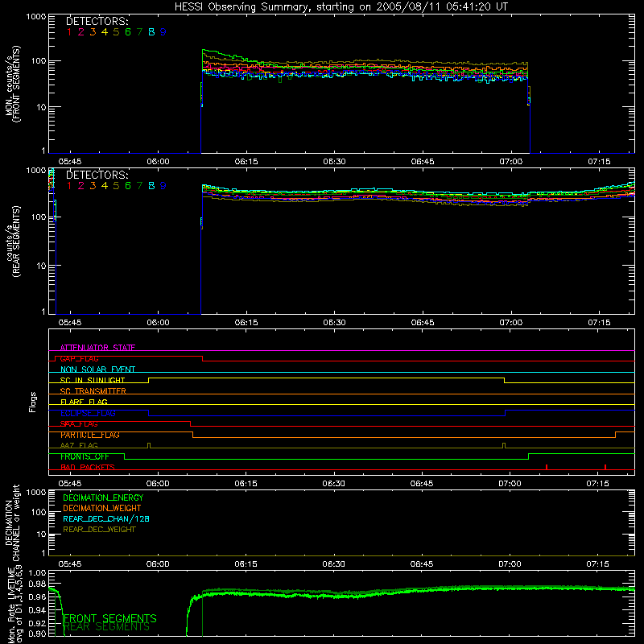This screenshot has width=644, height=644.
Task: Click 05:45 tick label under rear segments plot
Action: 70,323
